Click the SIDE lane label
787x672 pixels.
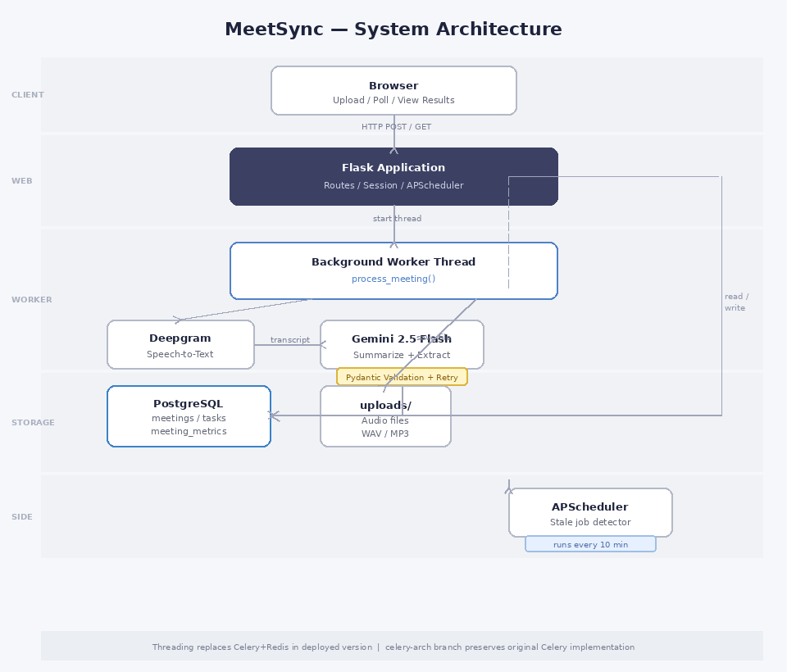click(x=20, y=516)
